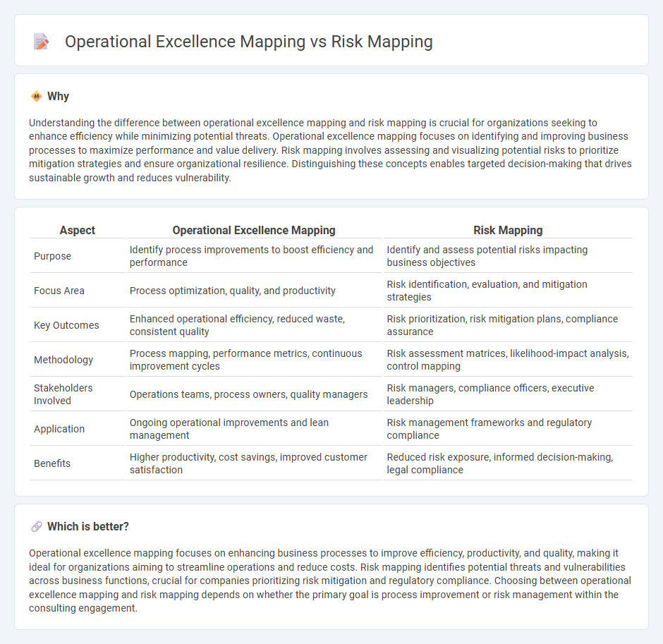Image resolution: width=663 pixels, height=644 pixels.
Task: Click the Benefits row label
Action: [52, 463]
